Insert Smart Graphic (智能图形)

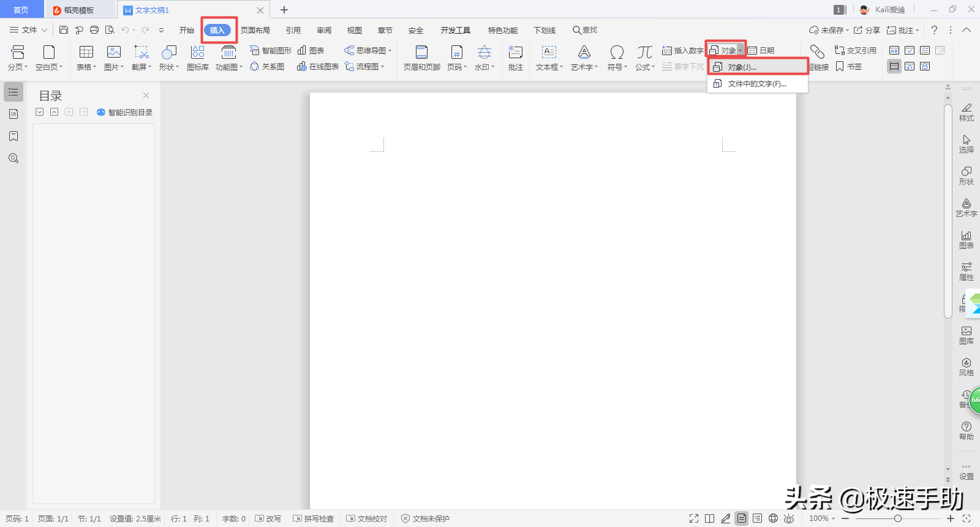tap(271, 50)
